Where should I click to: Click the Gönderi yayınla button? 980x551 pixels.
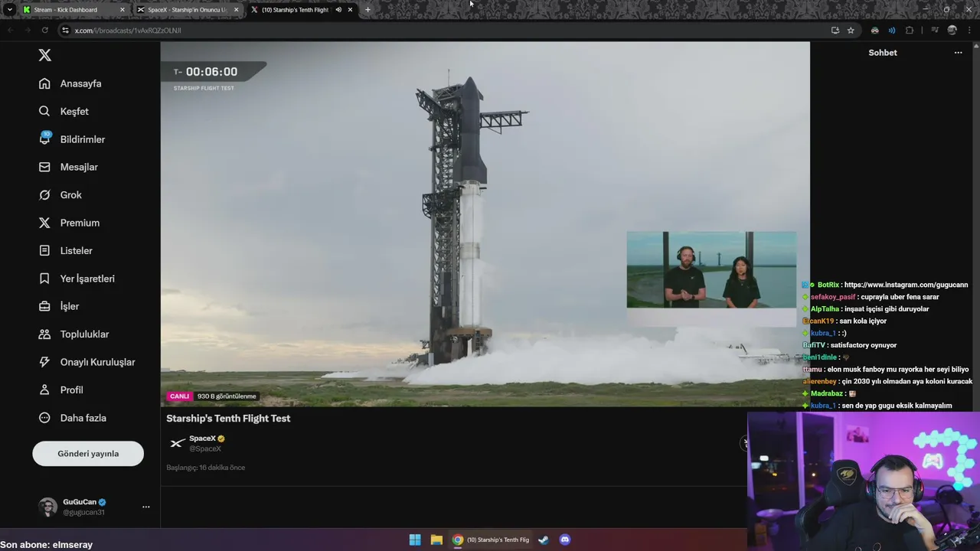pyautogui.click(x=88, y=454)
